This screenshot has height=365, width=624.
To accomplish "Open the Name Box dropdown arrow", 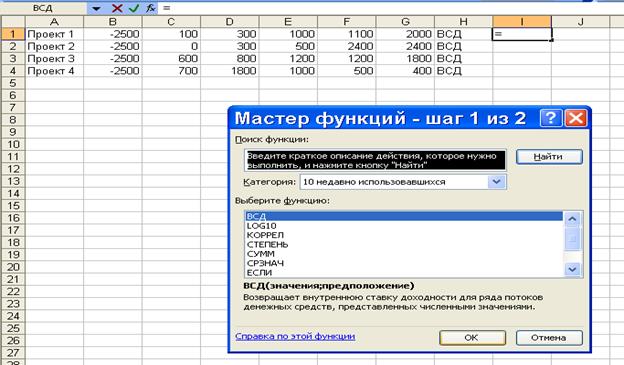I will (96, 8).
